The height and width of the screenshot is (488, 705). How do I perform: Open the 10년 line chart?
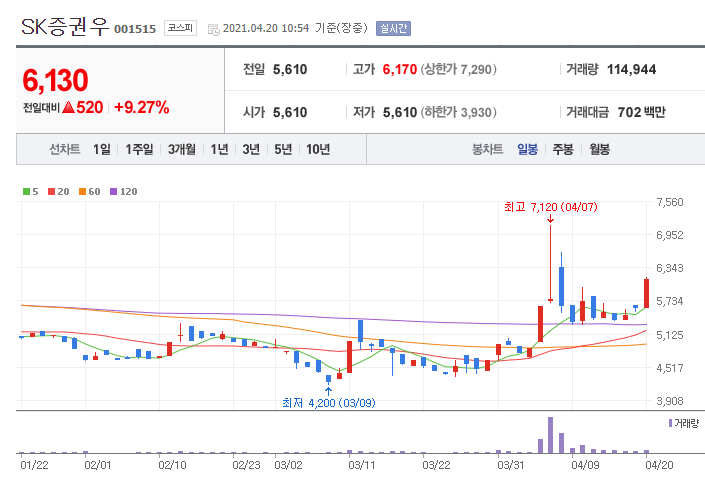click(x=318, y=149)
